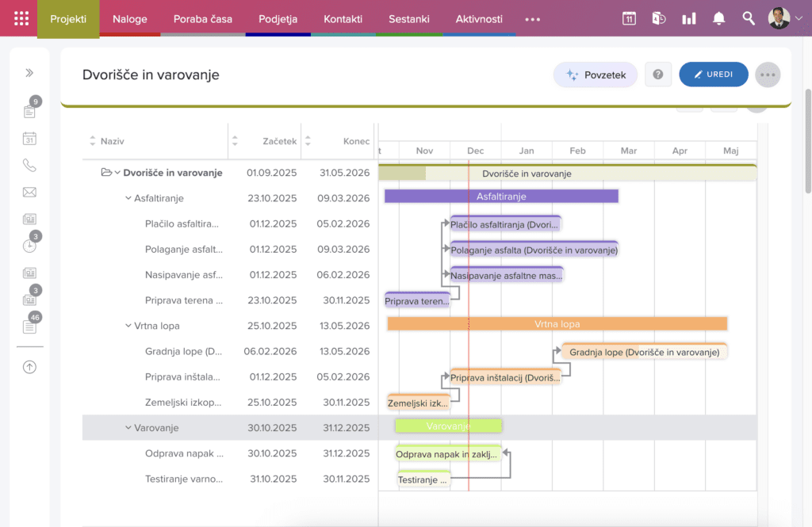Click the up arrow circle in sidebar
Viewport: 812px width, 527px height.
click(29, 367)
